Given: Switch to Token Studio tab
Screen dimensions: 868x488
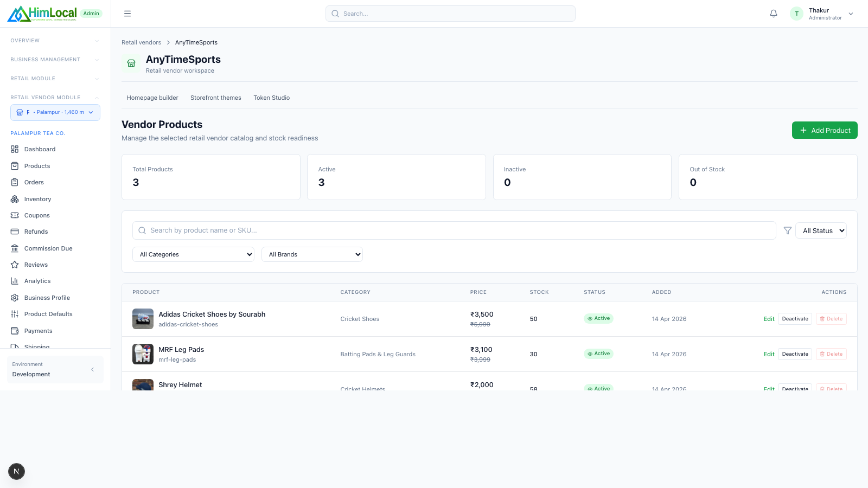Looking at the screenshot, I should [272, 98].
